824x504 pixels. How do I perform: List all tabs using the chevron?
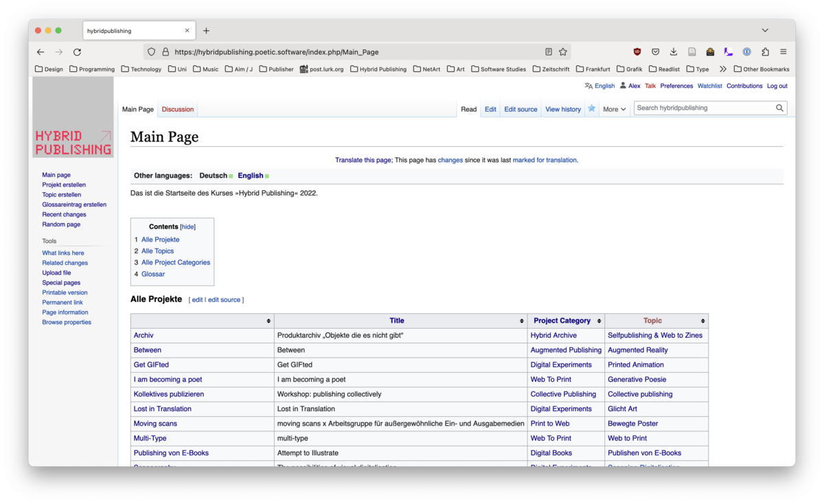click(765, 30)
